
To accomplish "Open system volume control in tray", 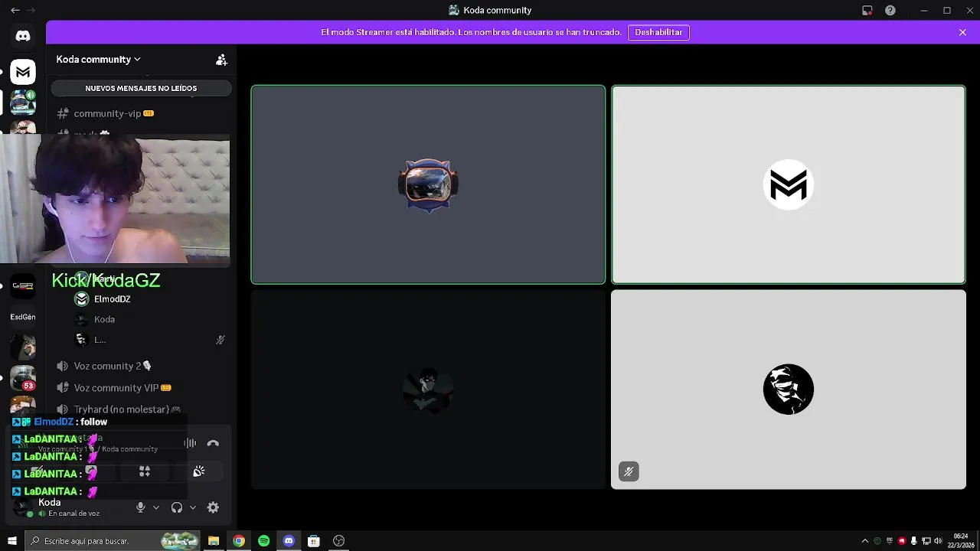I will (x=938, y=541).
